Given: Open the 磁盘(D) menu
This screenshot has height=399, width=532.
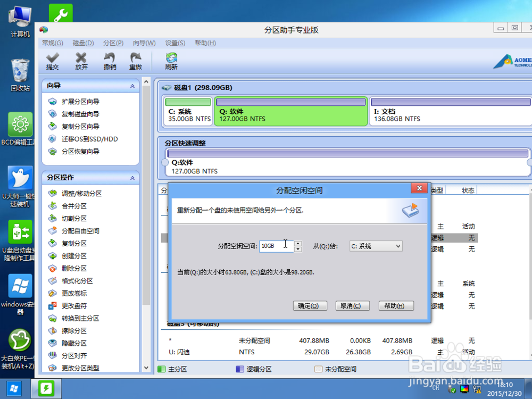Looking at the screenshot, I should coord(82,43).
